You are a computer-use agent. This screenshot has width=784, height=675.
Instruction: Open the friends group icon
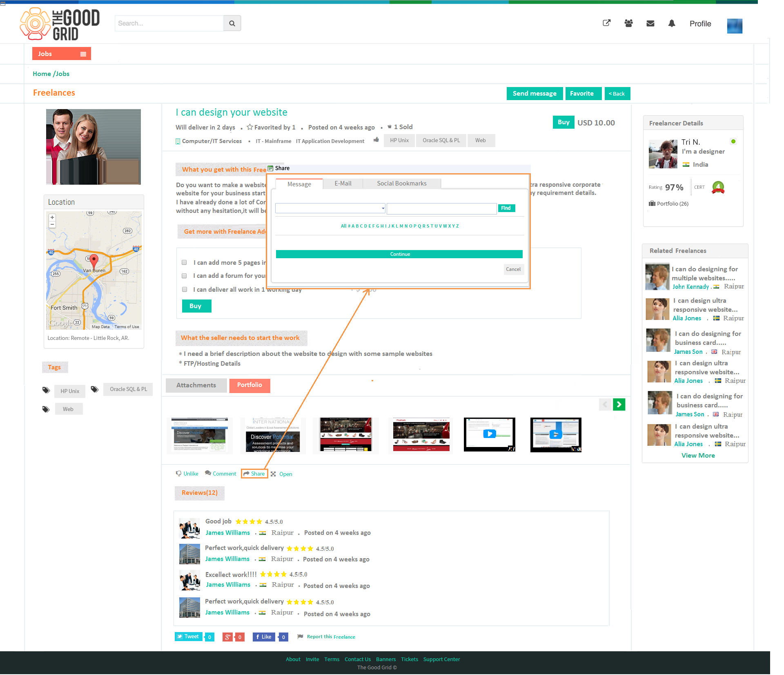click(x=628, y=23)
